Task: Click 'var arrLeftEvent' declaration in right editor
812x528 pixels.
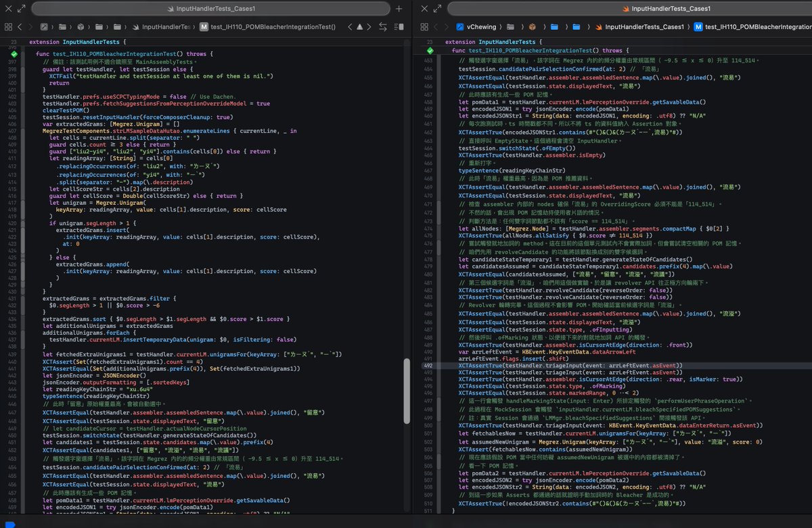Action: pos(546,352)
